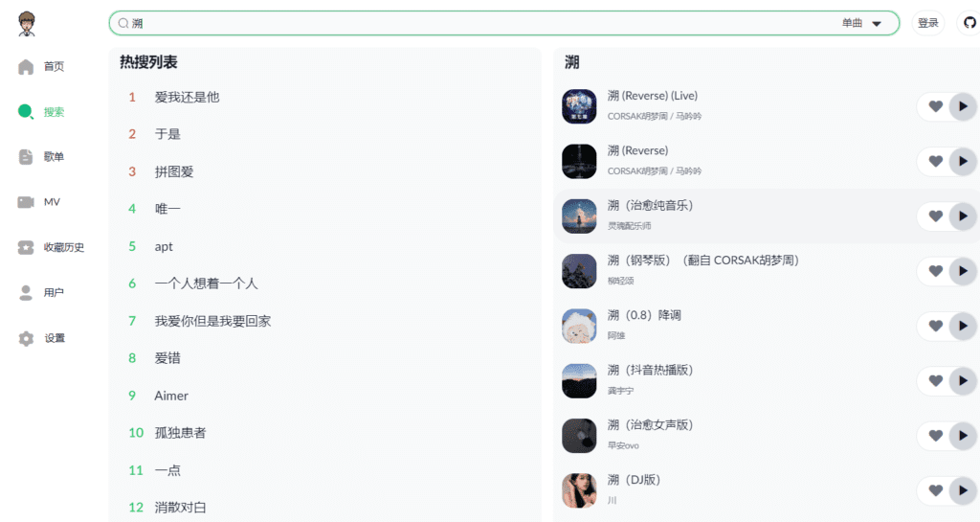The image size is (980, 522).
Task: Expand the 单曲 search type dropdown
Action: tap(861, 23)
